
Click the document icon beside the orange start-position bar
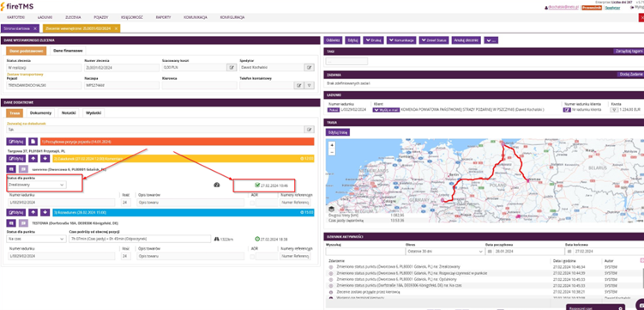pos(33,142)
